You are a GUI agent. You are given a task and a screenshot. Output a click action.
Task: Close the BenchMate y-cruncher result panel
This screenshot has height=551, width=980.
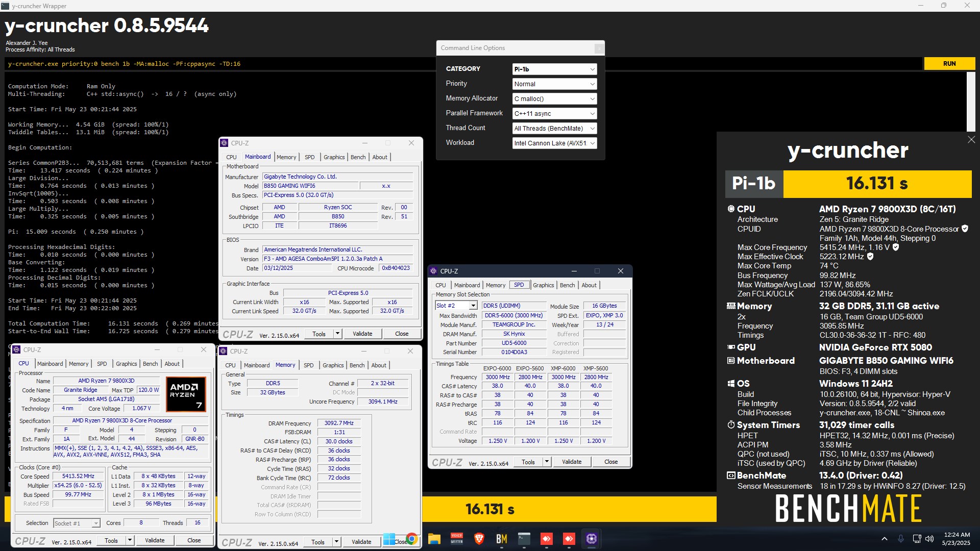click(x=971, y=140)
